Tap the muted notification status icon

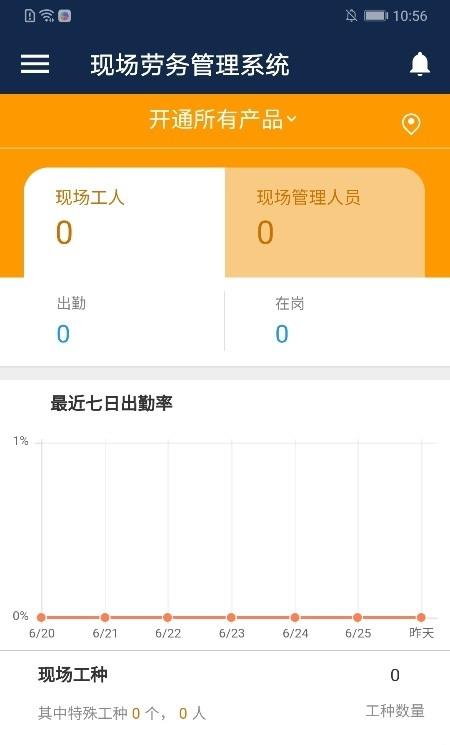tap(351, 16)
